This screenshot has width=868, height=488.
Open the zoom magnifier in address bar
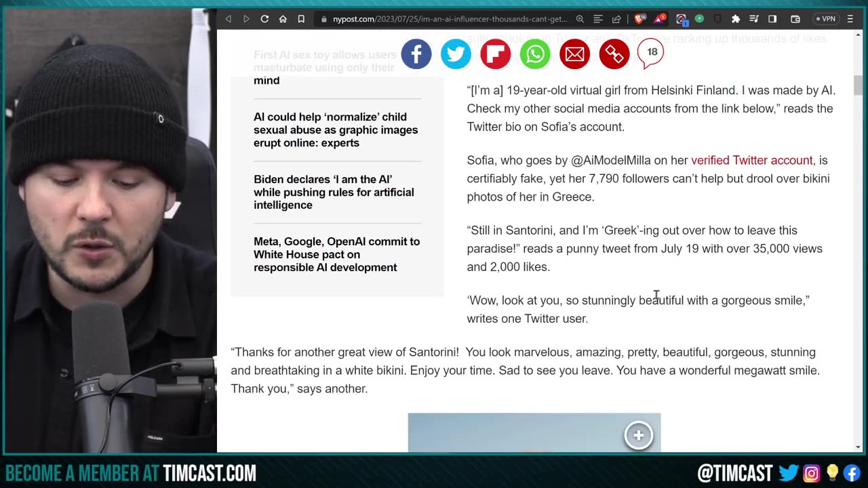point(580,19)
